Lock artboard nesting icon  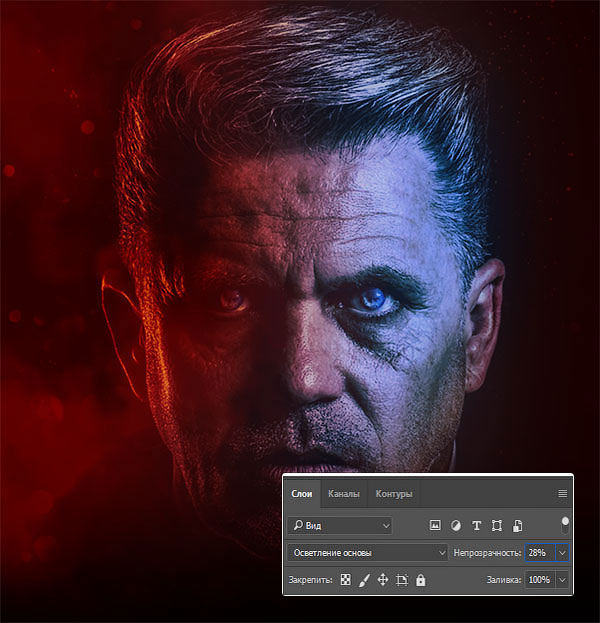402,580
